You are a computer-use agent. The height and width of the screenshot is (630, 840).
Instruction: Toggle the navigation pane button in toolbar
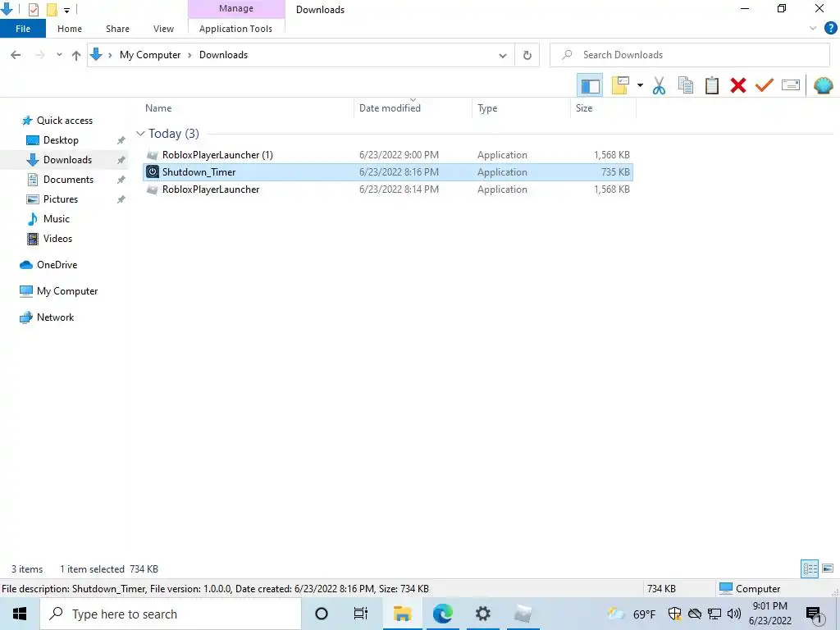point(590,85)
